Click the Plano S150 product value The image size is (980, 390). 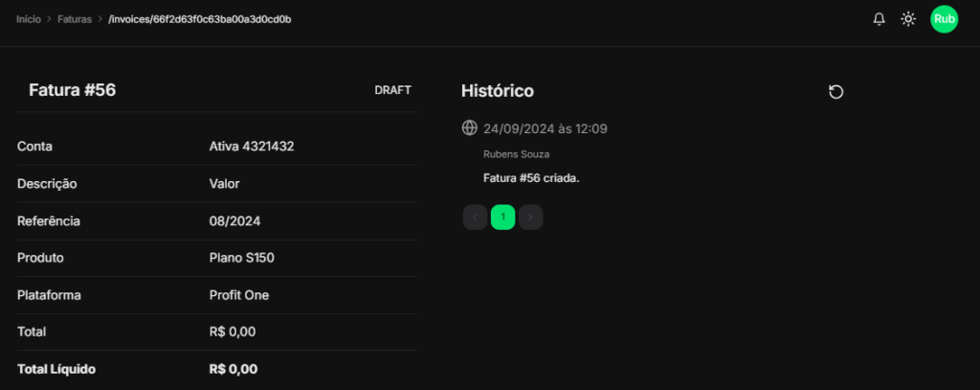[x=242, y=258]
